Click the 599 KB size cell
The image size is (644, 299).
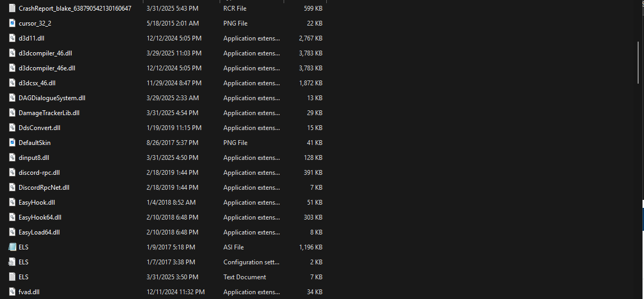[312, 9]
